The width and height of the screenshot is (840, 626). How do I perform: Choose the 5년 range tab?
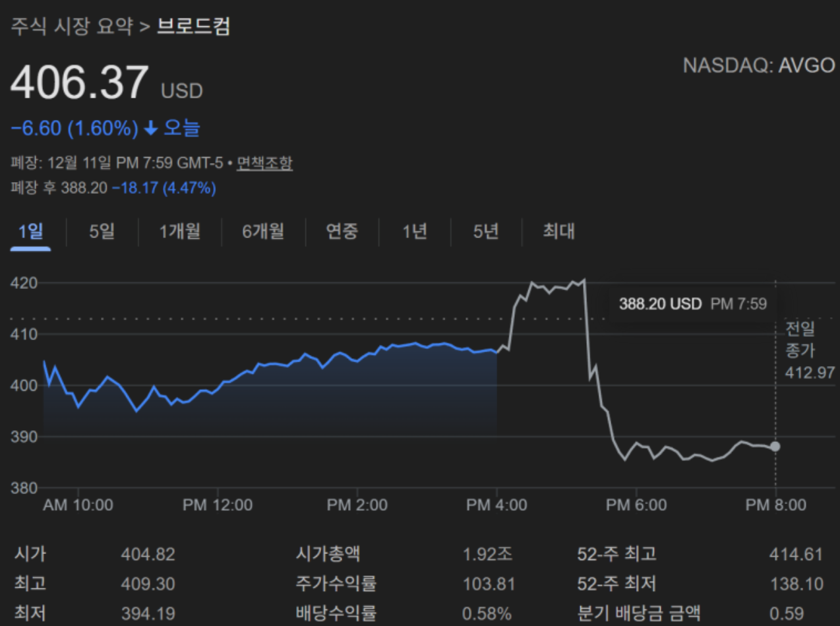[x=486, y=232]
